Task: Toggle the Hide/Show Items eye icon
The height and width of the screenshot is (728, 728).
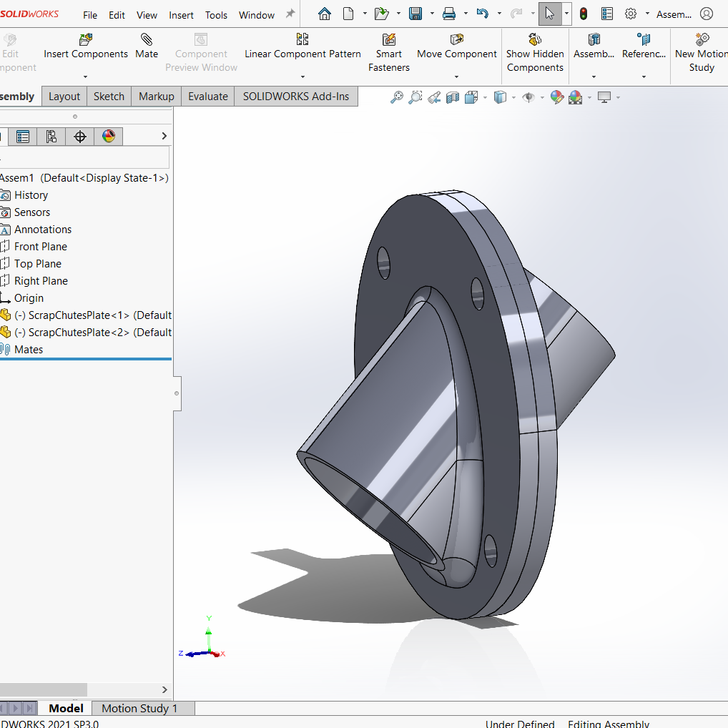Action: 528,97
